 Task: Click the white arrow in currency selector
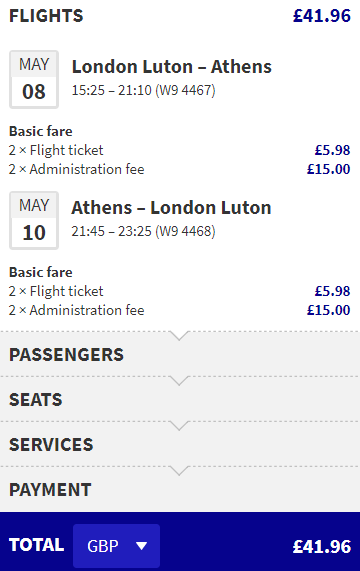141,546
